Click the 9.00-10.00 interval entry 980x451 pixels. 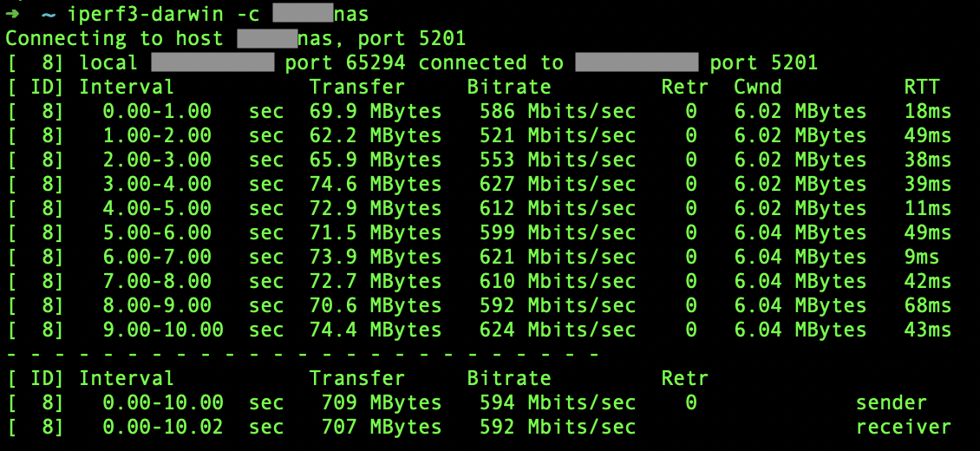pos(163,330)
